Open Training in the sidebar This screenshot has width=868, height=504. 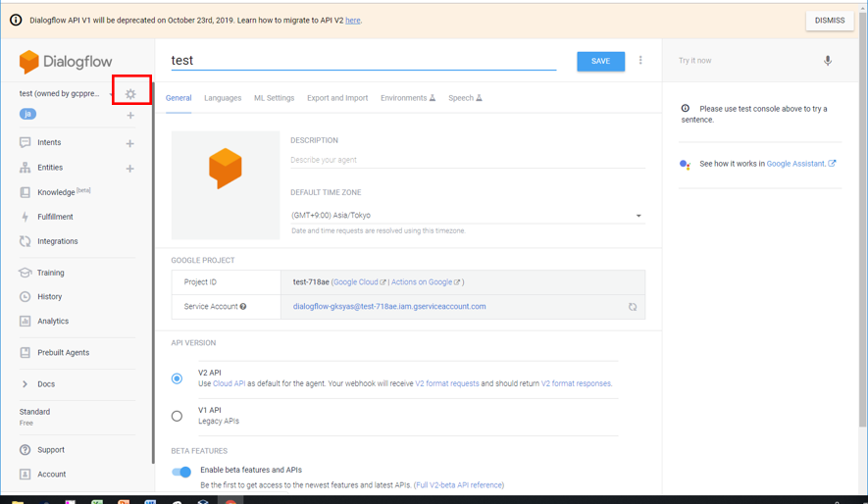(50, 273)
